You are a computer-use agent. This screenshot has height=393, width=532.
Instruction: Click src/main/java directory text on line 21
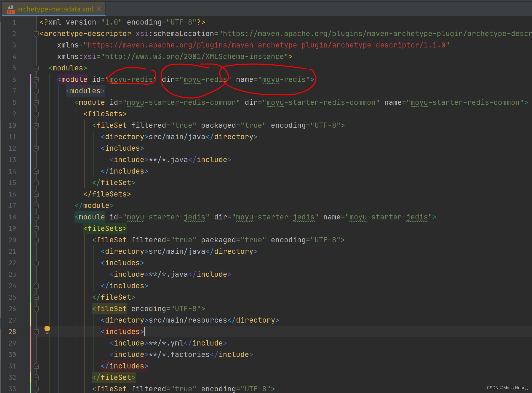[177, 251]
